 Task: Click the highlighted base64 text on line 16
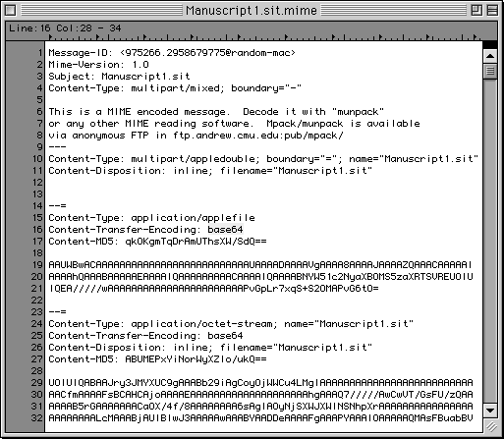click(225, 230)
